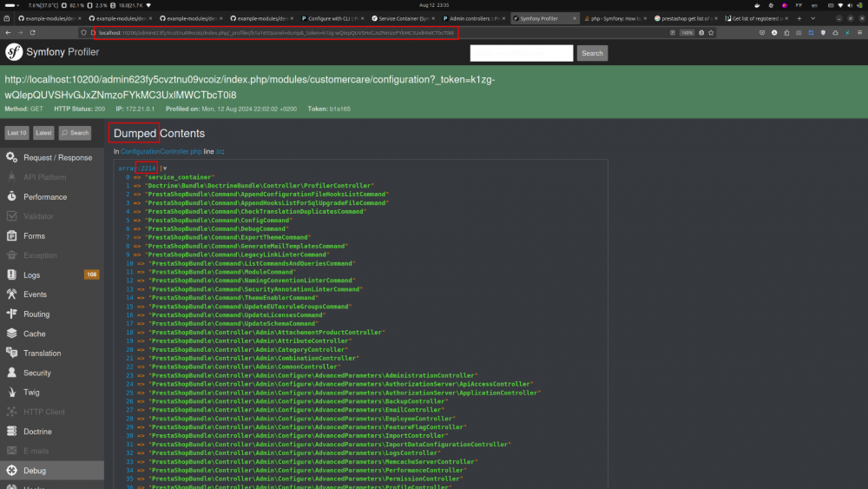Click into the profiler search field

click(x=522, y=53)
